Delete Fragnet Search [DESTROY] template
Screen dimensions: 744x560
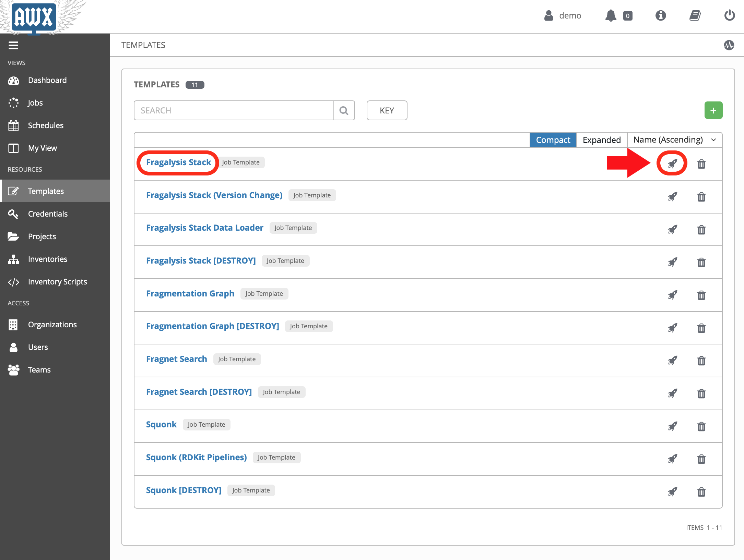pyautogui.click(x=701, y=393)
